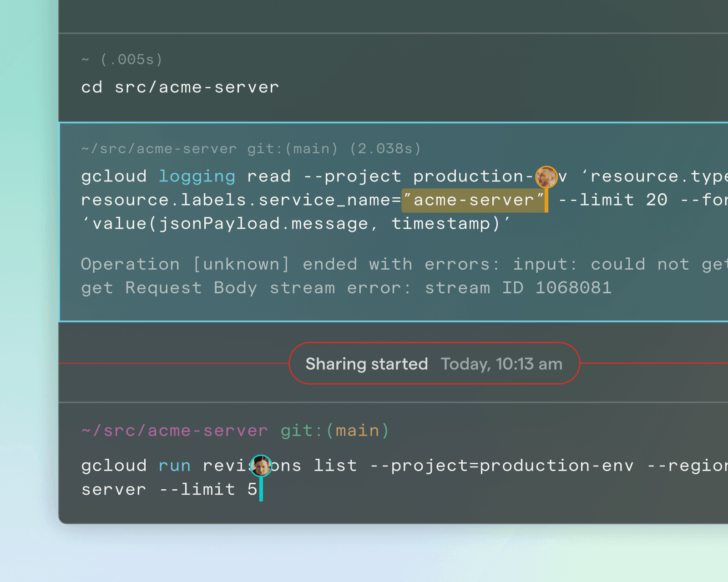Click the top prompt tilde symbol
Image resolution: width=728 pixels, height=582 pixels.
pyautogui.click(x=84, y=59)
